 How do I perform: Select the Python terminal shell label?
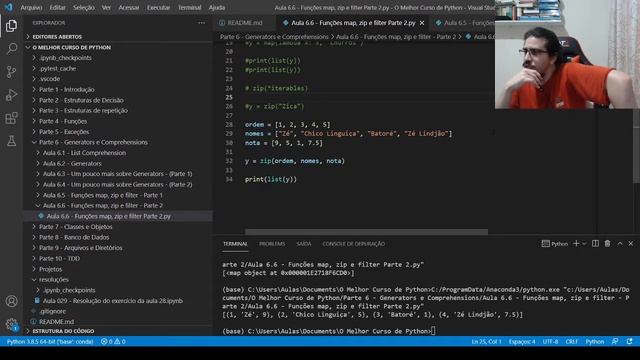(555, 244)
